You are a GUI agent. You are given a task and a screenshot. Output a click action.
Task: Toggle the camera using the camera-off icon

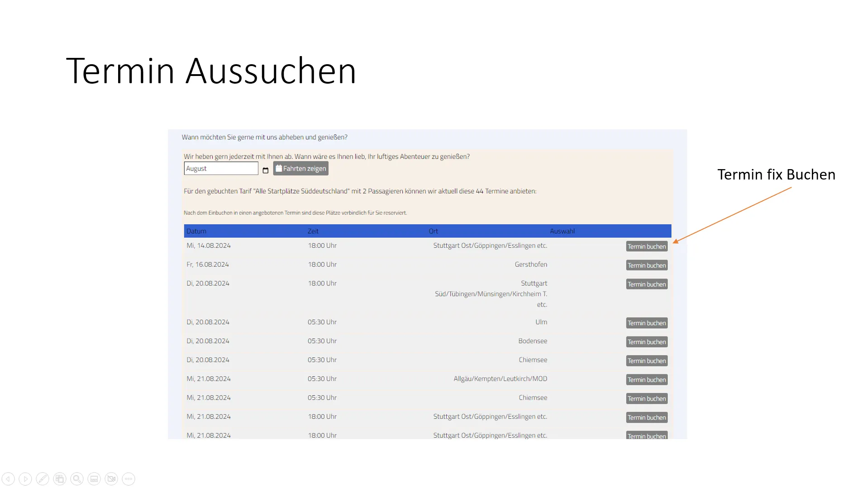(111, 478)
